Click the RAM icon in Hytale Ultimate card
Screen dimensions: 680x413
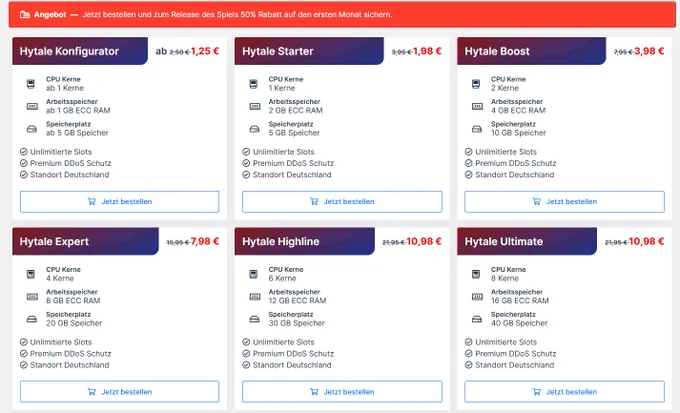[x=477, y=297]
